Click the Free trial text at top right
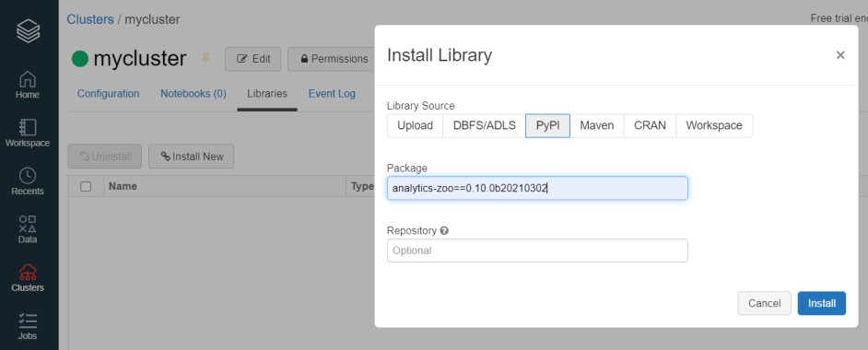 [839, 18]
